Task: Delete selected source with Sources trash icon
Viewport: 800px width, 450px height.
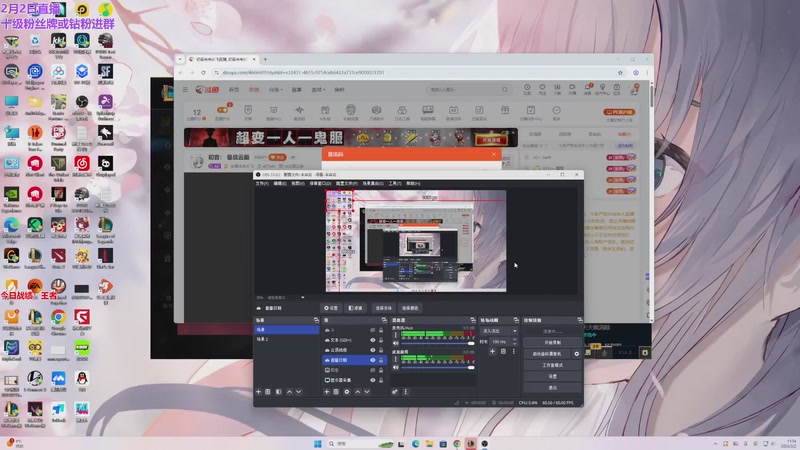Action: tap(336, 392)
